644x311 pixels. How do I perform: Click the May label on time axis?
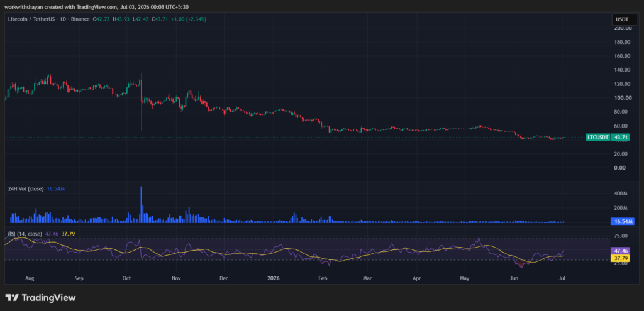tap(465, 278)
